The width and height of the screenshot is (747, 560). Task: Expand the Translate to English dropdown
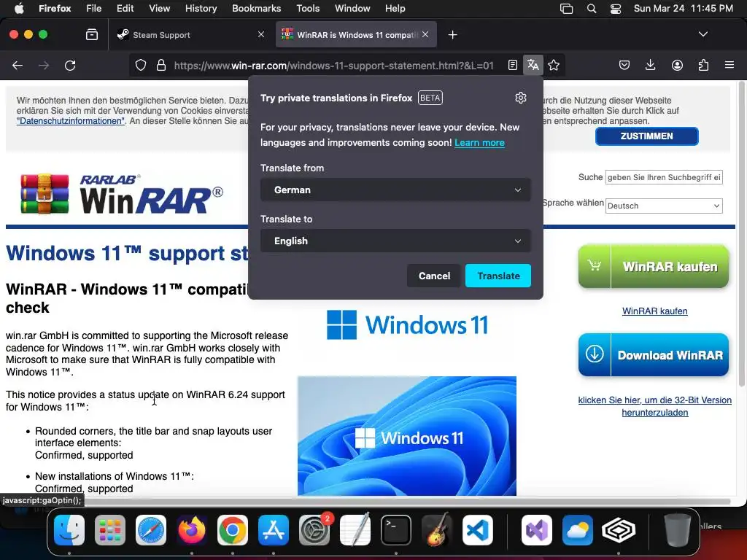point(395,241)
